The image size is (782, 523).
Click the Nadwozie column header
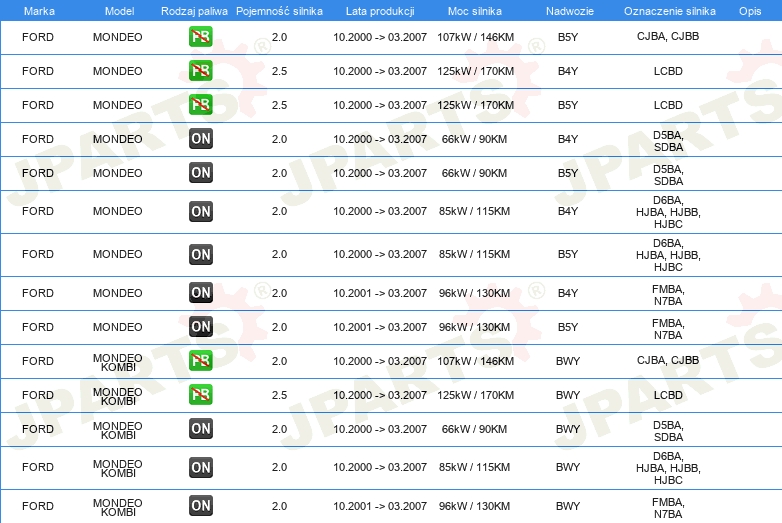(x=570, y=11)
